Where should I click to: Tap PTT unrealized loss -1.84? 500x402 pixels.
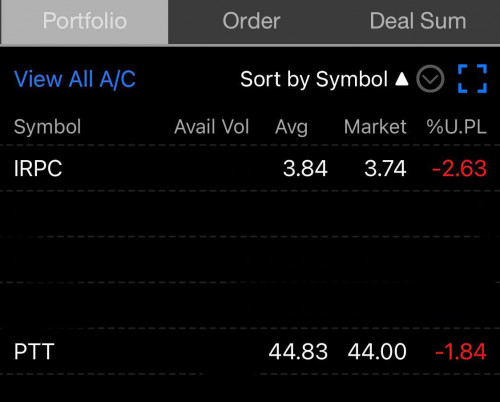point(461,351)
